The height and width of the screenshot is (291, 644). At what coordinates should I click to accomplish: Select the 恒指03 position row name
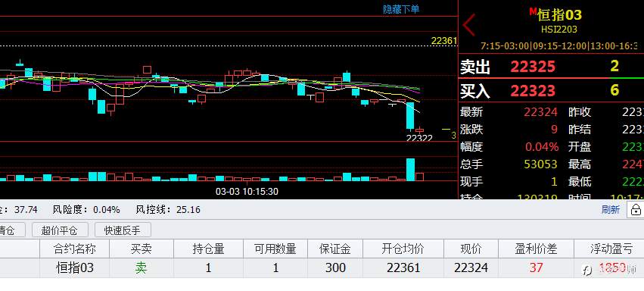[75, 268]
